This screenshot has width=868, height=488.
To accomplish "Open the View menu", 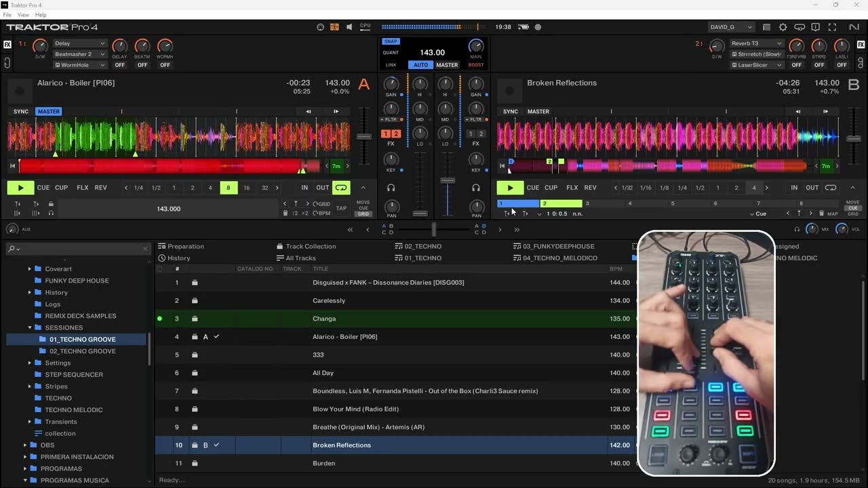I will [23, 15].
